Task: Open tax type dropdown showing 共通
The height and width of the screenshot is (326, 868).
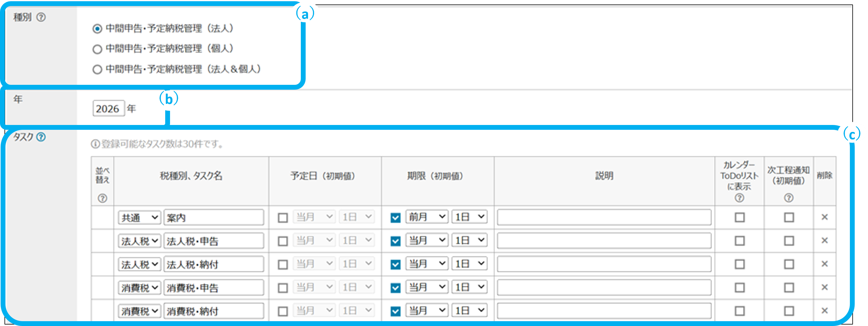Action: 139,218
